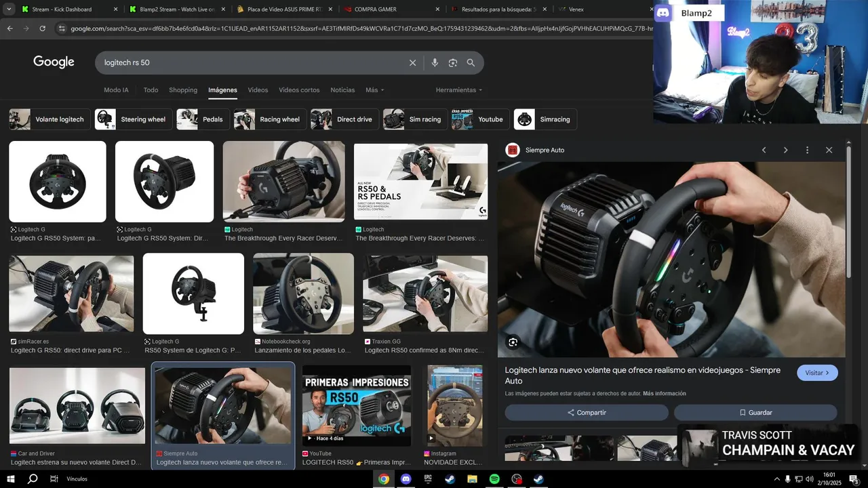Open the Traxion.GG RS50 result thumbnail
The height and width of the screenshot is (488, 868).
[425, 294]
